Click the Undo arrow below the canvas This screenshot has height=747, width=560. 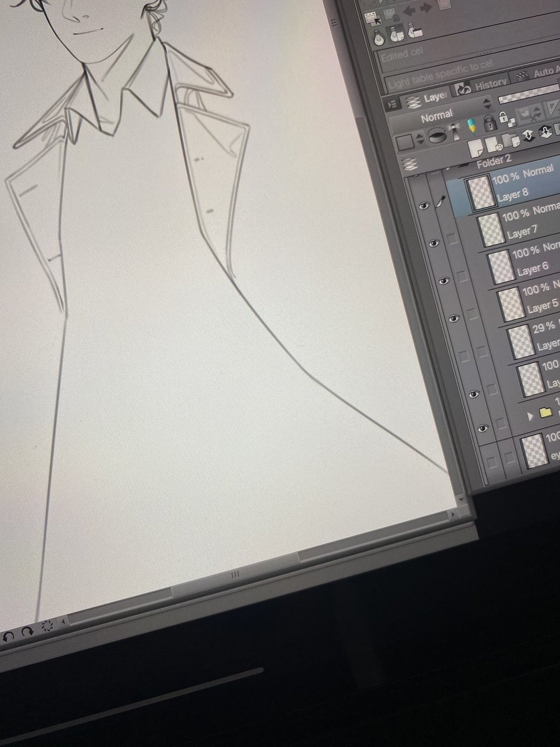pos(8,636)
